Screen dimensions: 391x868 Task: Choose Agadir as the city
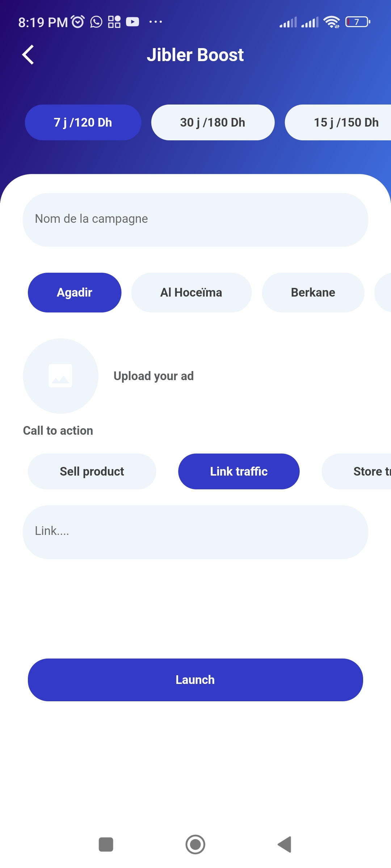(x=75, y=292)
